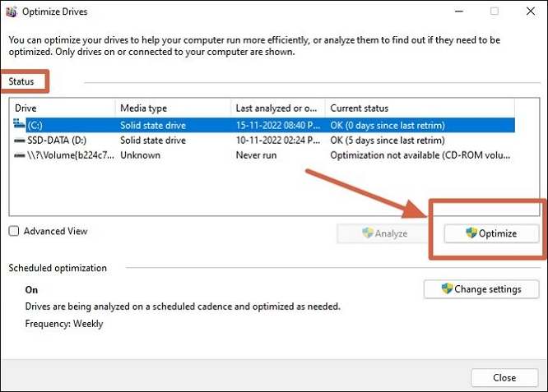Open Change settings for scheduled optimization
The height and width of the screenshot is (392, 548).
[x=481, y=289]
